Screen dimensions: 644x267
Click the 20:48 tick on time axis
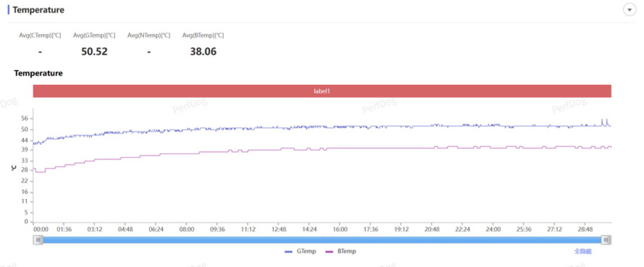pos(432,229)
